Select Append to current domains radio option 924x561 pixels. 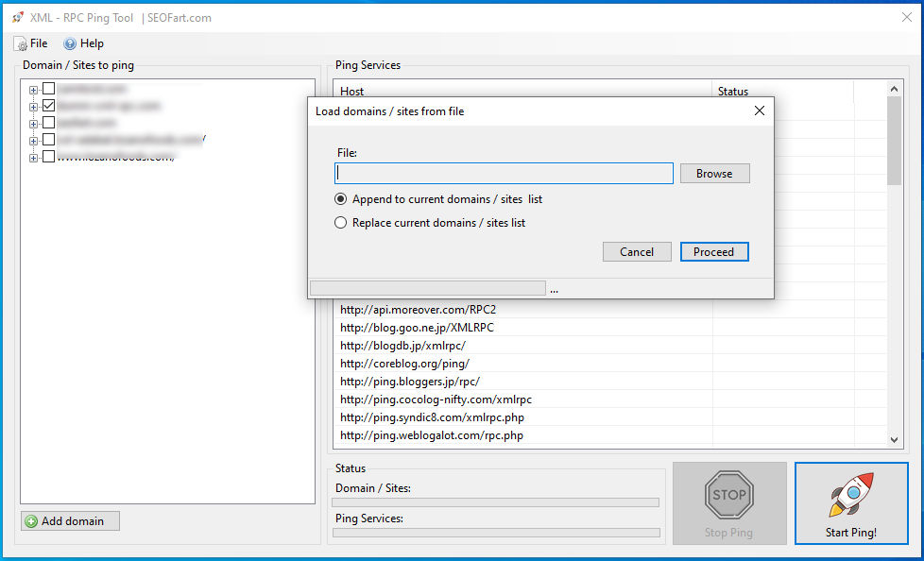(341, 199)
